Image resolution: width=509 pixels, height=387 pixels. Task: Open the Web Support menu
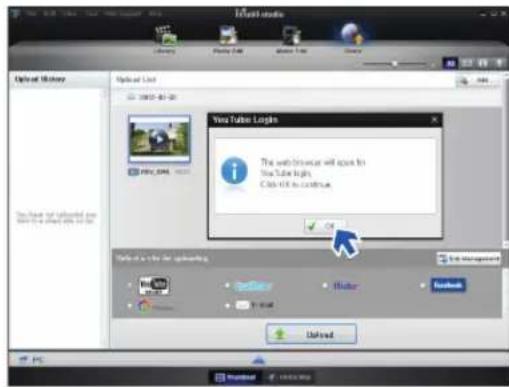[122, 14]
